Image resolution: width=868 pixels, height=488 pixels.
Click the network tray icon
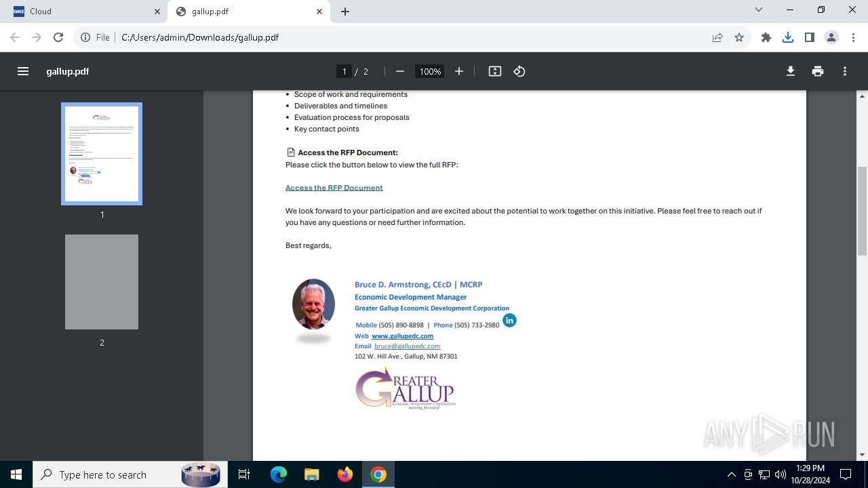click(764, 474)
